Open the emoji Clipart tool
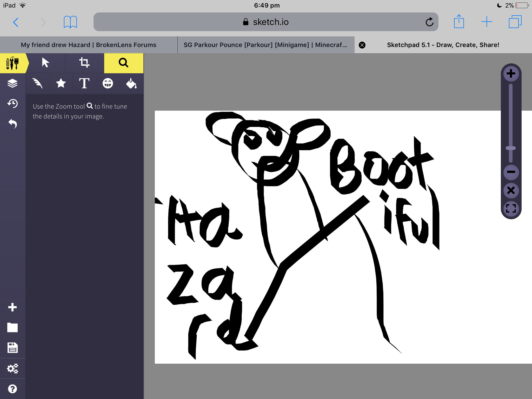This screenshot has width=532, height=399. point(108,84)
